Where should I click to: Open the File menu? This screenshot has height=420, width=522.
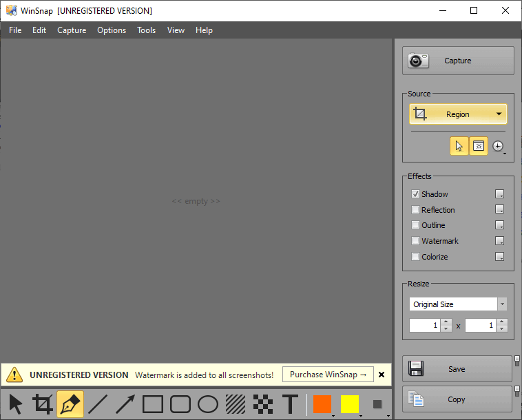pos(15,30)
